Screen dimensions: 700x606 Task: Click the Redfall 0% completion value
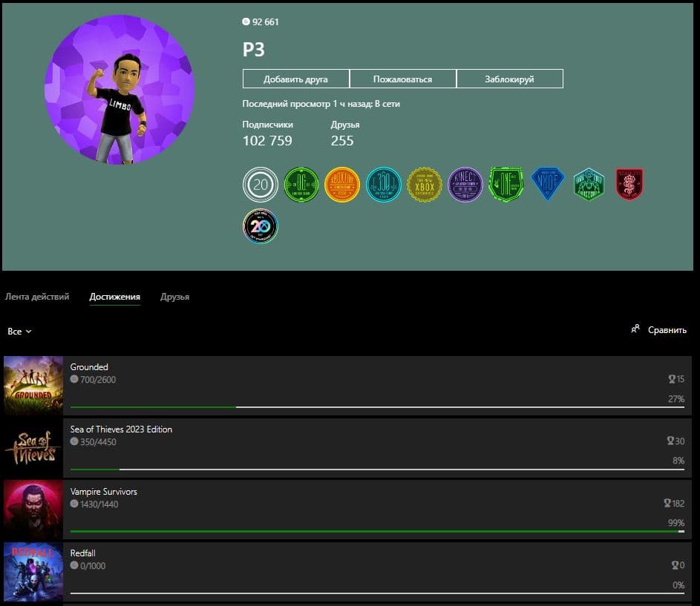tap(678, 585)
